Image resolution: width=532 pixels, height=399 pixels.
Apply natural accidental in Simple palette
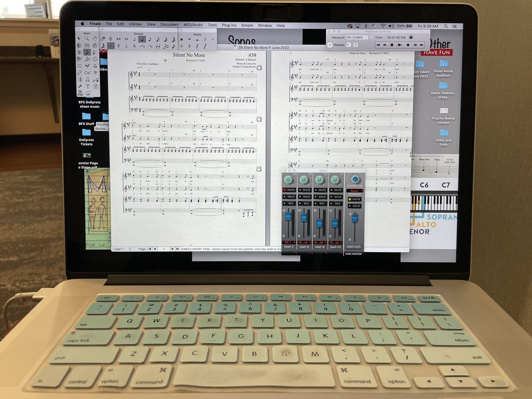pyautogui.click(x=134, y=46)
